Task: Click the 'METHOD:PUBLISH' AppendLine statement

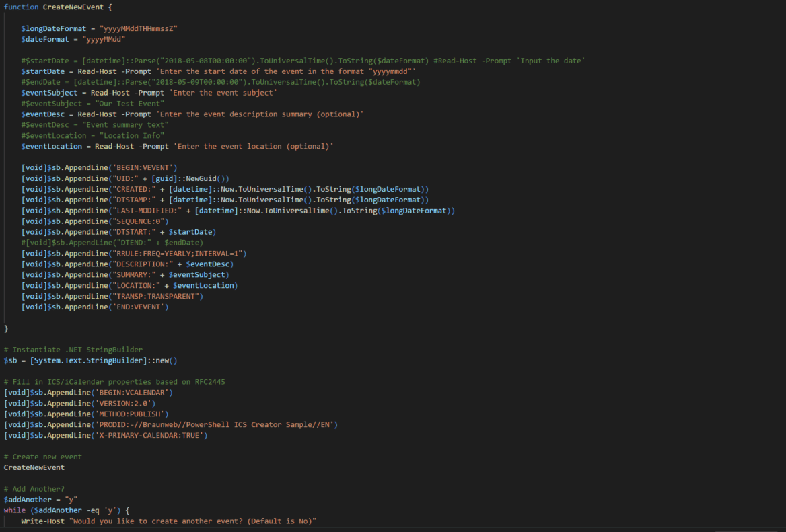Action: coord(86,414)
